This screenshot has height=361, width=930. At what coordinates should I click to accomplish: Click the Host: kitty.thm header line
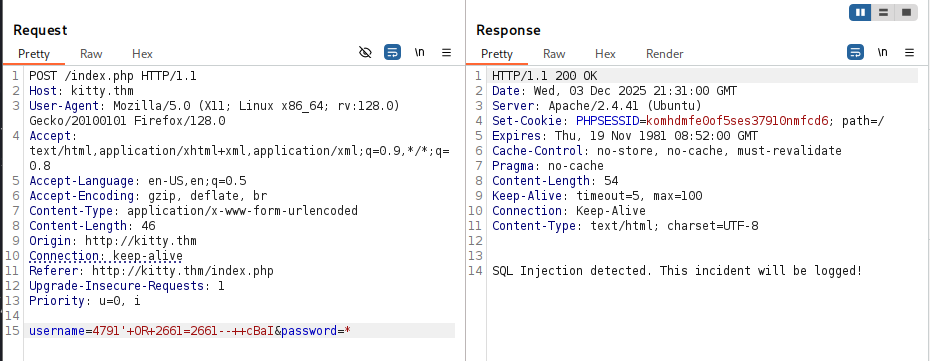[x=81, y=91]
